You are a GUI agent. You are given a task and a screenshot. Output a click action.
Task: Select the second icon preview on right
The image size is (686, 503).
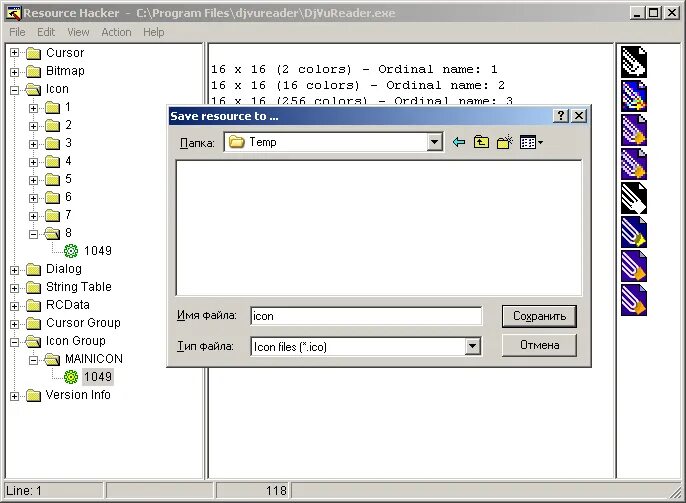click(634, 96)
